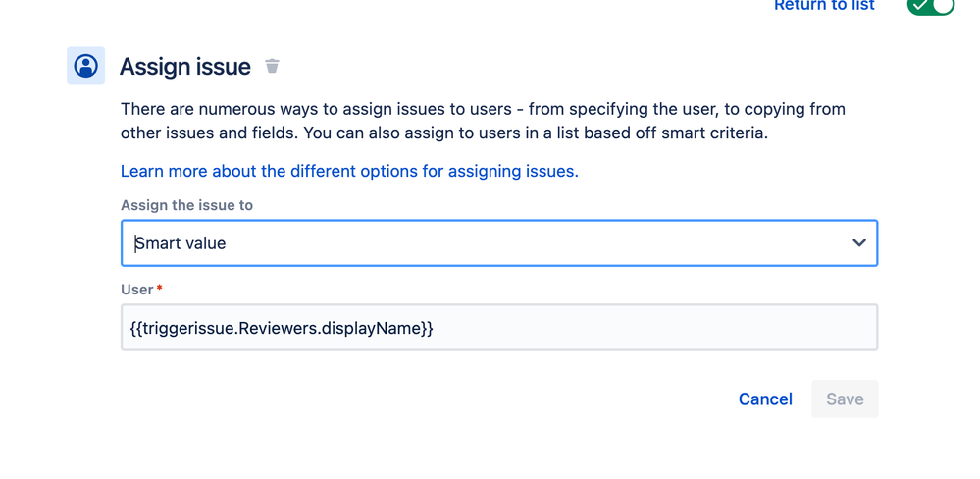Click the User field label
980x479 pixels.
pos(137,290)
